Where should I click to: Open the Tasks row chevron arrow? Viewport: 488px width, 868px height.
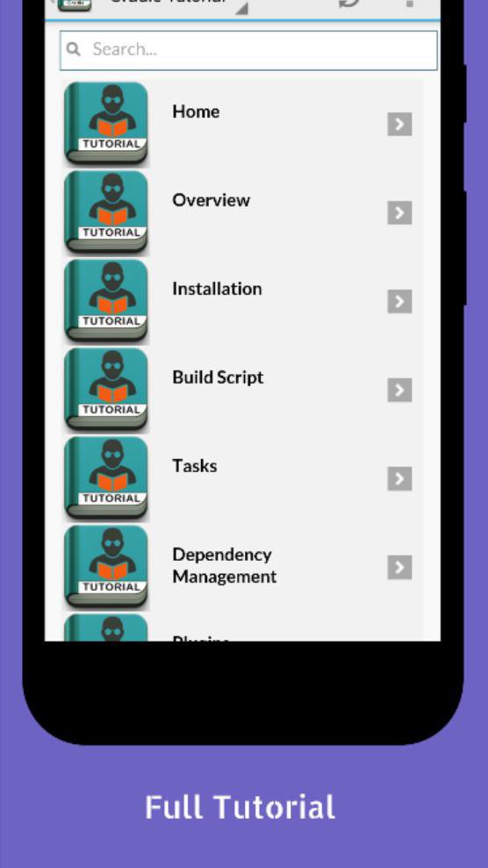coord(399,478)
